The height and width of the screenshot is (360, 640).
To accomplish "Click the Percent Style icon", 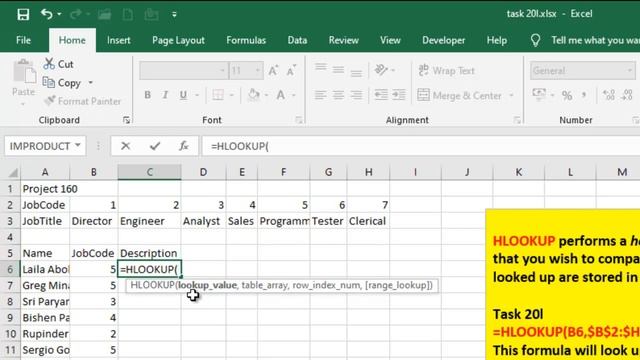I will (567, 96).
